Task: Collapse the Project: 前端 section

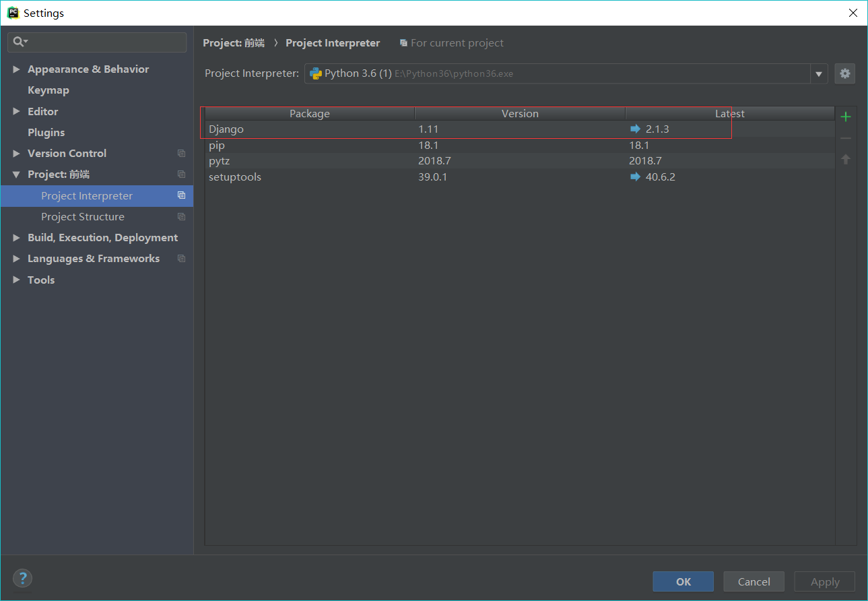Action: point(16,175)
